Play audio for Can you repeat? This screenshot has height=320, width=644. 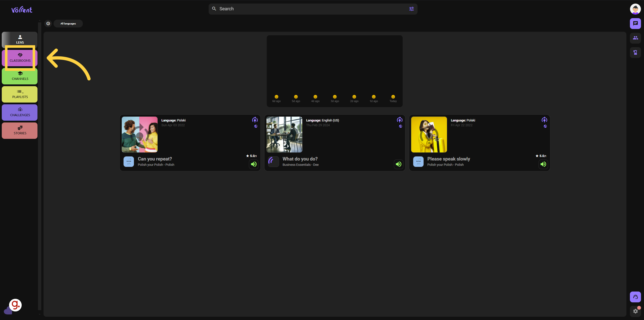254,164
